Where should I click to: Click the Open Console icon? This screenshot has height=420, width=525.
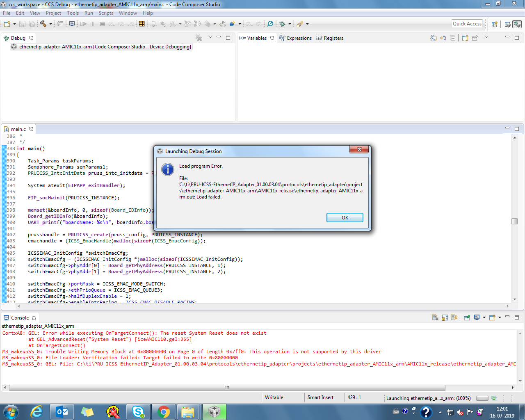[493, 317]
